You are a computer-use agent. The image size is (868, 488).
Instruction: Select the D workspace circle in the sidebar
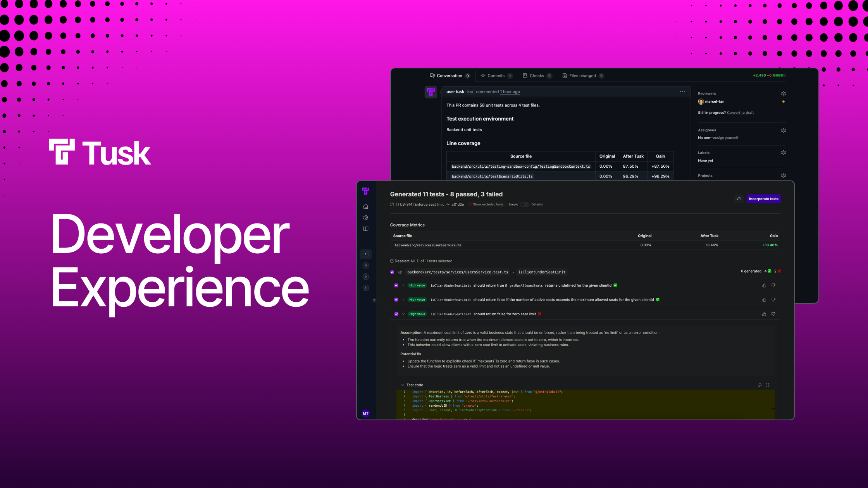pyautogui.click(x=365, y=265)
